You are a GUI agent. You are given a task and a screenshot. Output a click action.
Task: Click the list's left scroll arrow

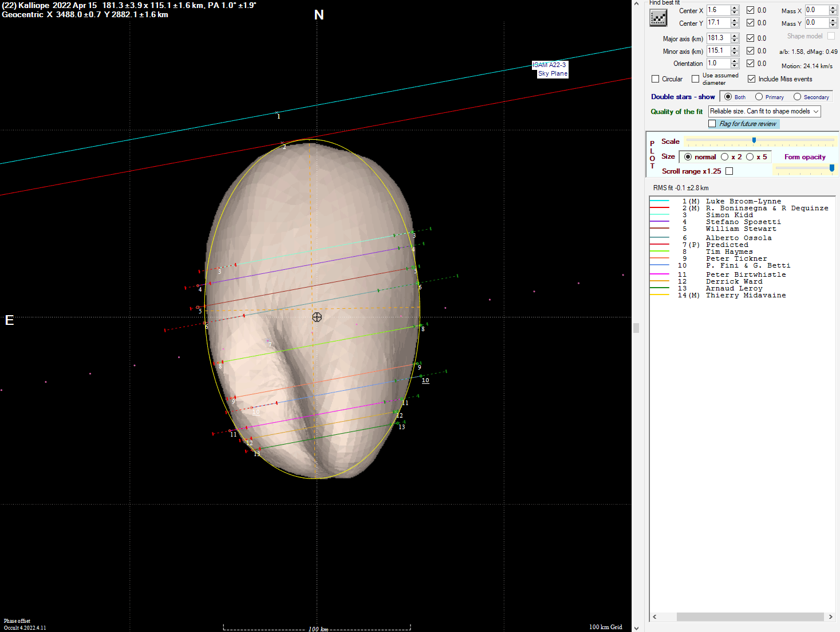click(x=655, y=617)
